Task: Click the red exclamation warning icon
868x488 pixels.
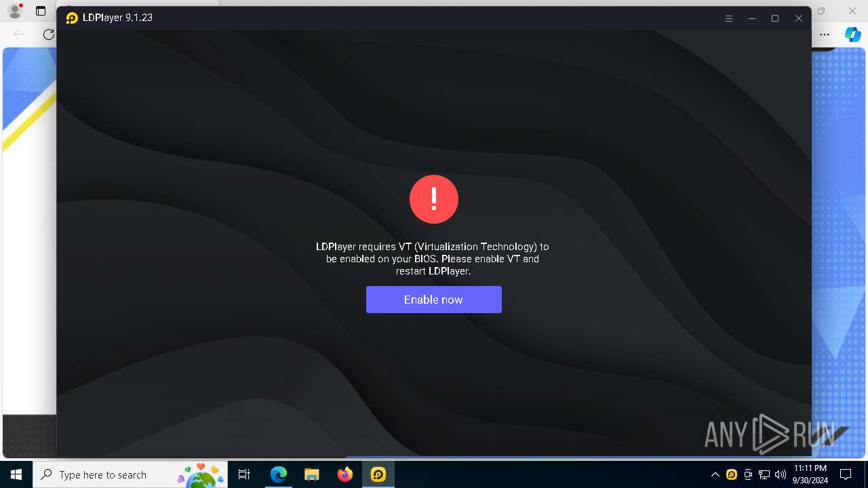Action: [x=434, y=199]
